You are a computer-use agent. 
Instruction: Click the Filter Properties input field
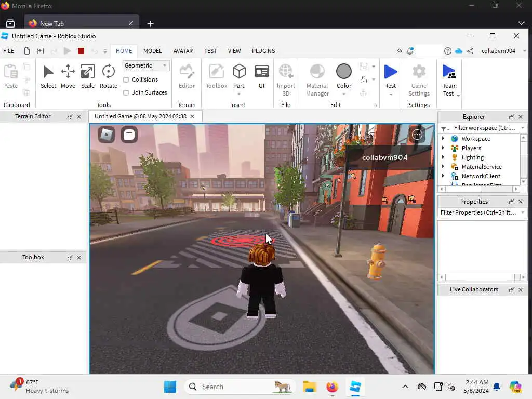(478, 212)
